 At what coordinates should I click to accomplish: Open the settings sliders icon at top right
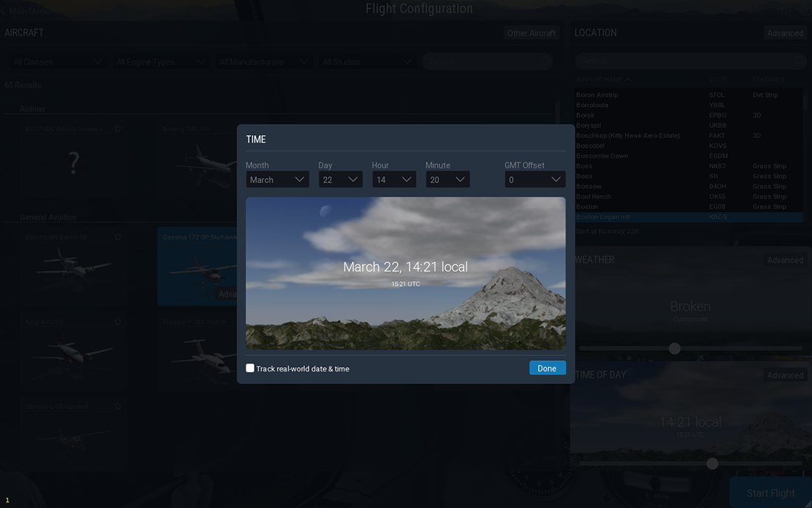787,11
